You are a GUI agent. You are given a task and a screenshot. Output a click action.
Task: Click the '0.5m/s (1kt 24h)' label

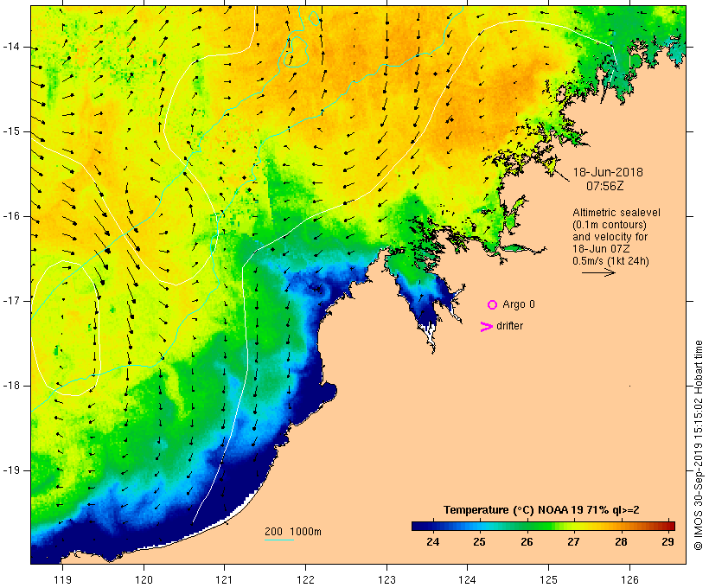(x=610, y=261)
